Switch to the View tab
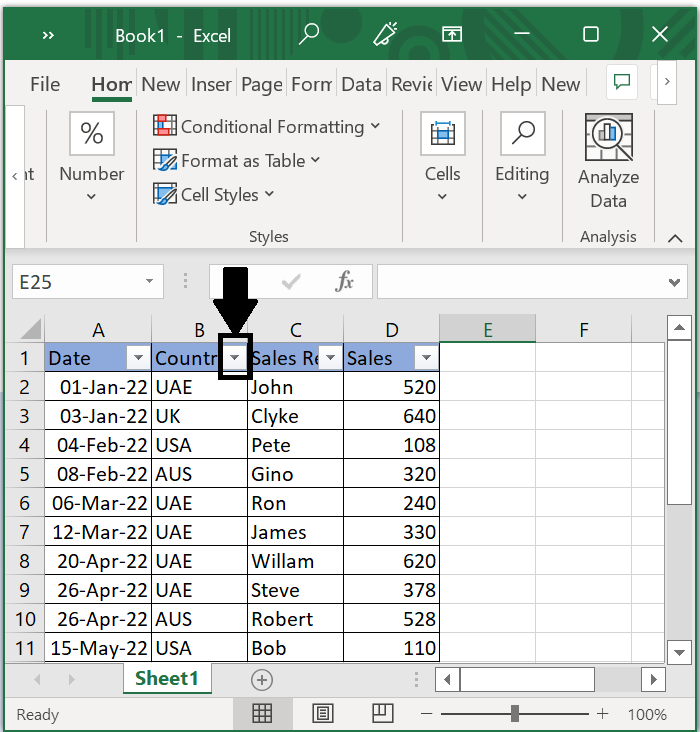The image size is (700, 732). coord(461,84)
